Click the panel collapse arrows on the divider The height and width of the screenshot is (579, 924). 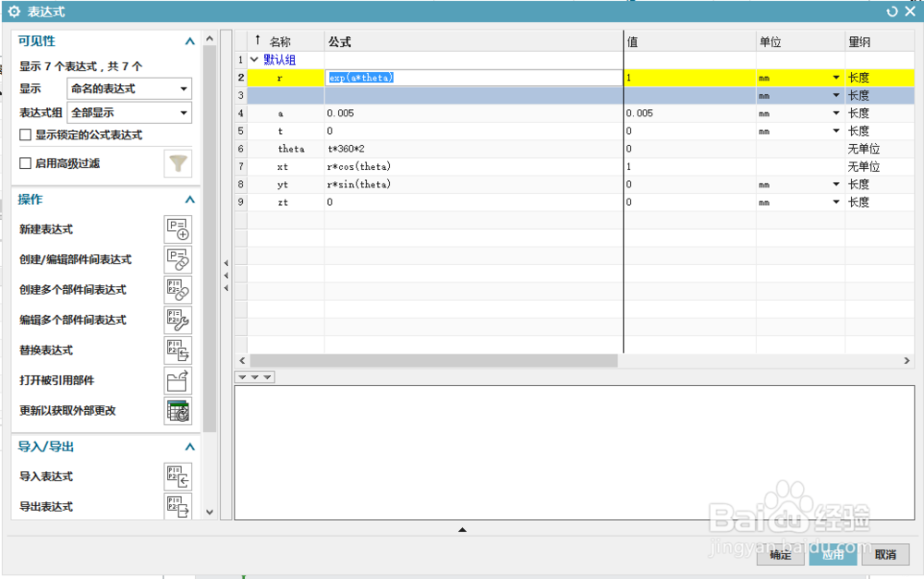(226, 276)
